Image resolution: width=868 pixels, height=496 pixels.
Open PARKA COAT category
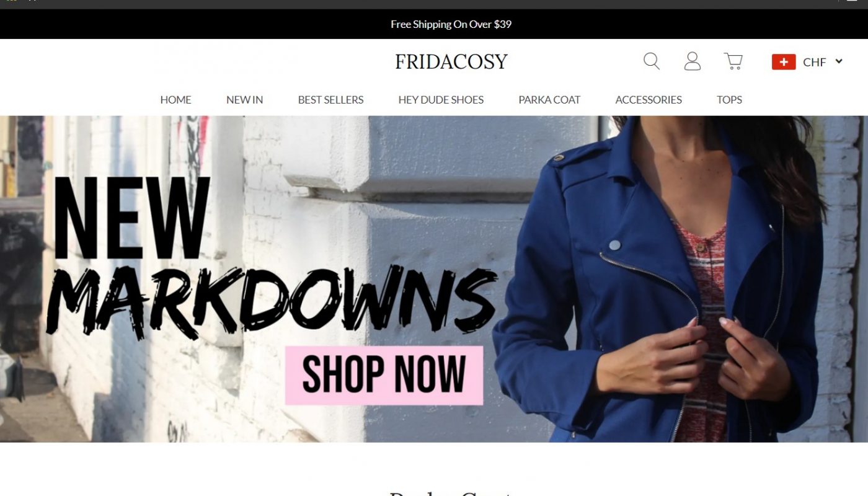(x=549, y=100)
